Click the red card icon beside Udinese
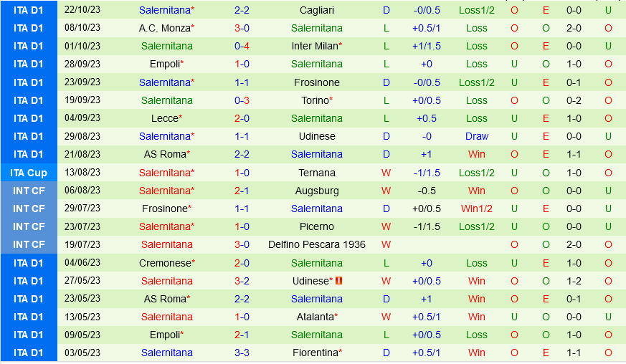Screen dimensions: 626x364 pos(338,281)
